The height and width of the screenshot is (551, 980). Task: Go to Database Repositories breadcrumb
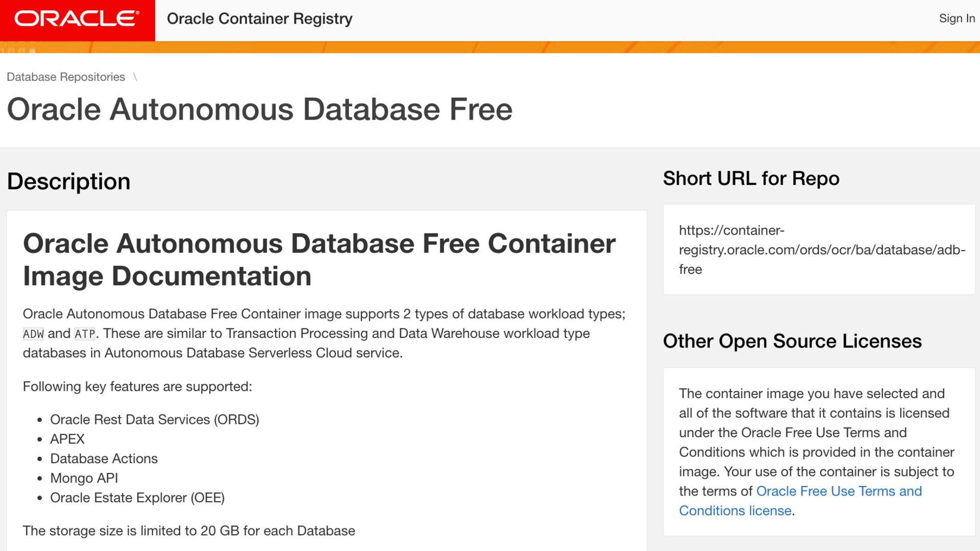click(x=66, y=77)
